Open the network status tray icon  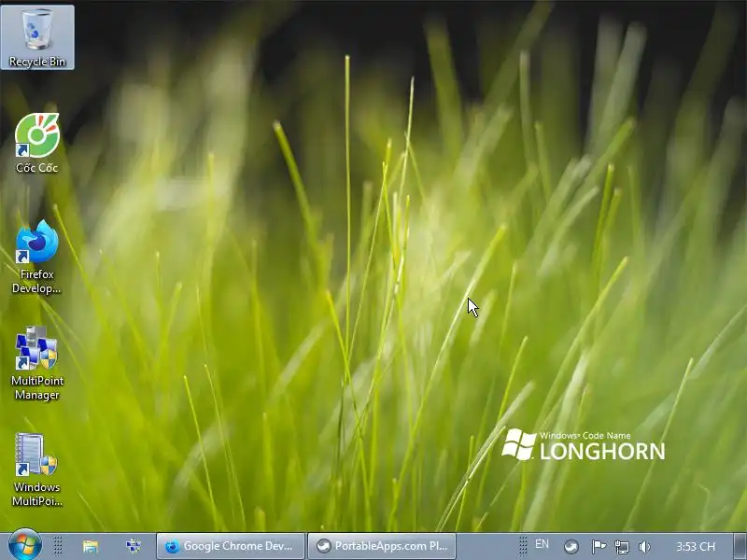click(x=622, y=547)
